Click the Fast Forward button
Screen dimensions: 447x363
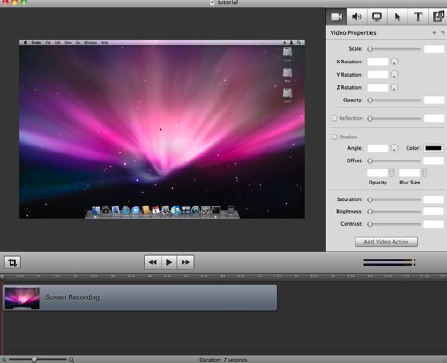(x=185, y=262)
